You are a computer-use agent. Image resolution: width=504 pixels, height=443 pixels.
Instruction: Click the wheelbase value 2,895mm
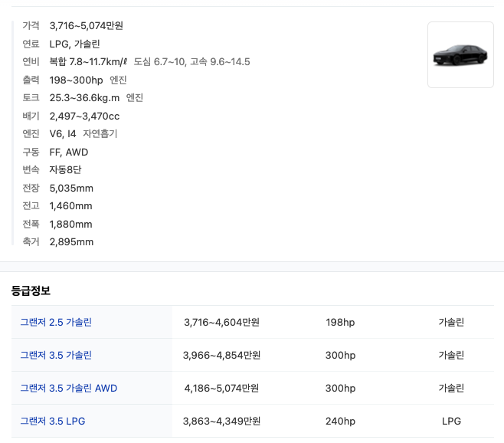pyautogui.click(x=71, y=242)
